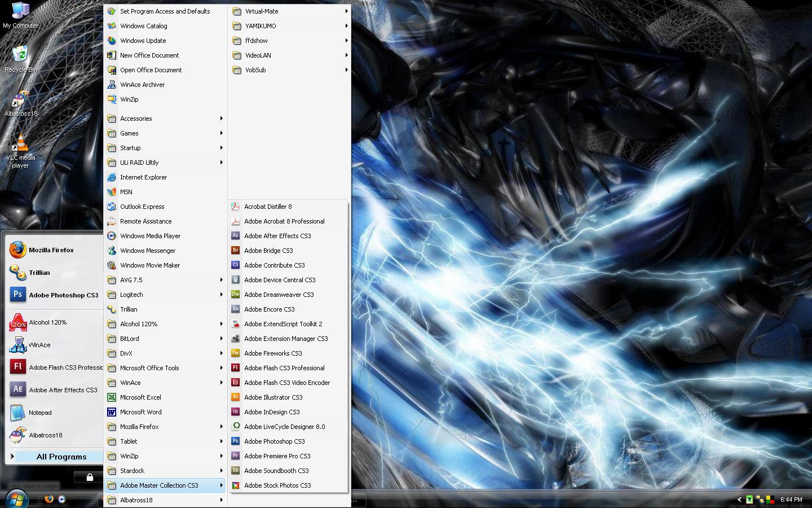Open Adobe Acrobat 8 Professional icon
Viewport: 812px width, 508px height.
coord(236,221)
